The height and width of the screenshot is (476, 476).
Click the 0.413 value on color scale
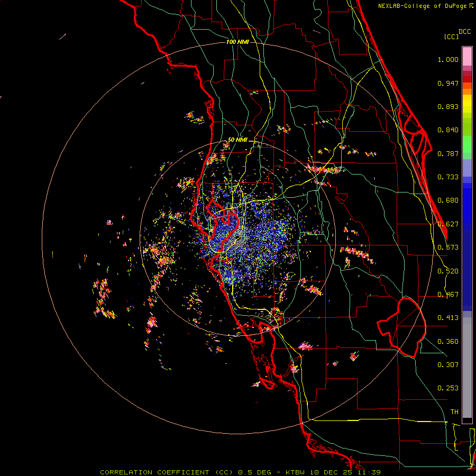(448, 318)
